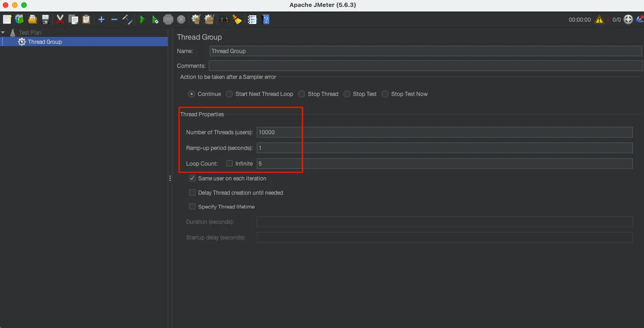Enable the Infinite loop checkbox
Image resolution: width=644 pixels, height=328 pixels.
229,163
